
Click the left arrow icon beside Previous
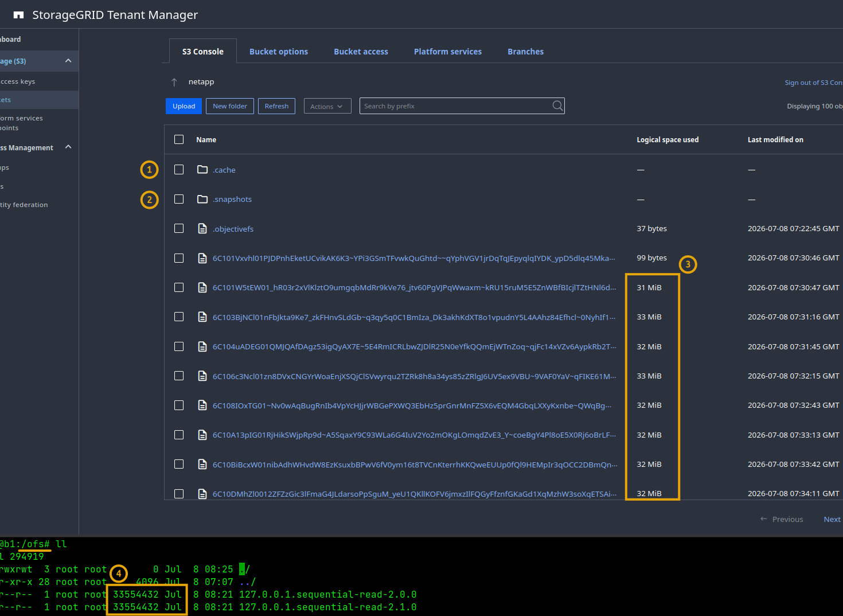[764, 518]
